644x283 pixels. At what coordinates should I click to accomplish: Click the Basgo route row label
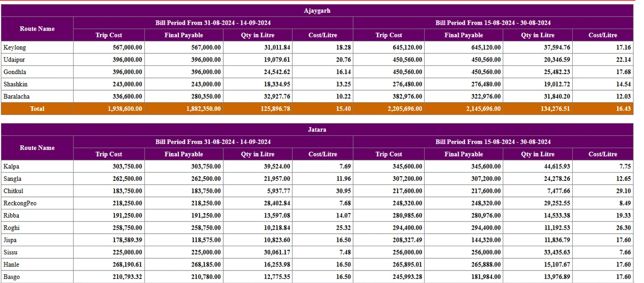[x=11, y=277]
